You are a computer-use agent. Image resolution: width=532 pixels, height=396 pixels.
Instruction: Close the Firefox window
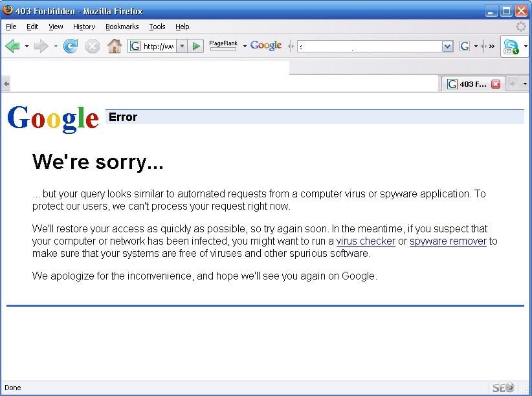pyautogui.click(x=522, y=11)
